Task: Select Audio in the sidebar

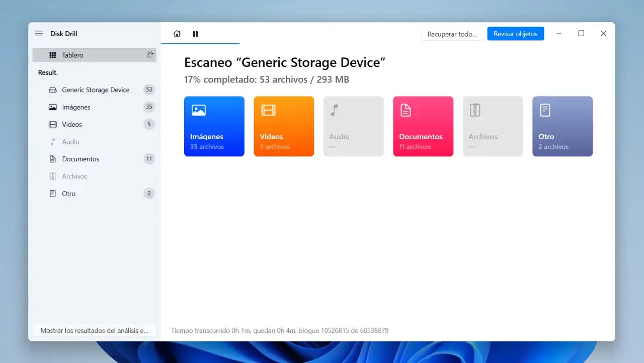Action: 95,142
